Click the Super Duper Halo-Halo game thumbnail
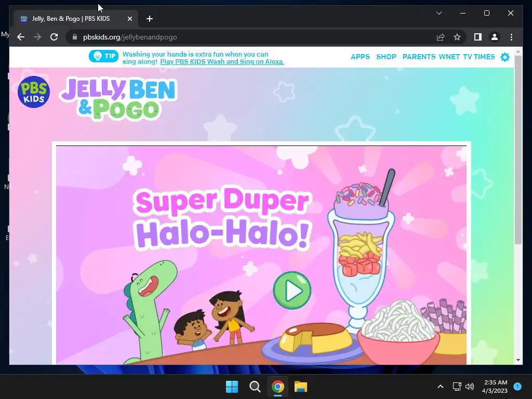 pos(261,255)
